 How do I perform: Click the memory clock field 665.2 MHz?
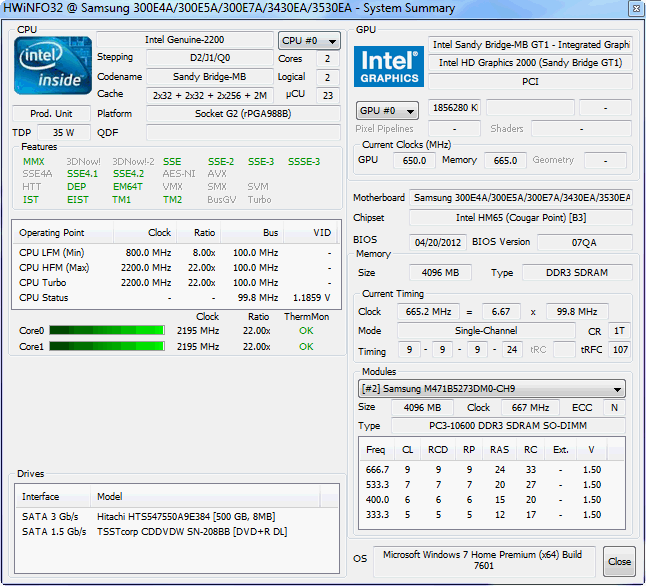[x=428, y=312]
